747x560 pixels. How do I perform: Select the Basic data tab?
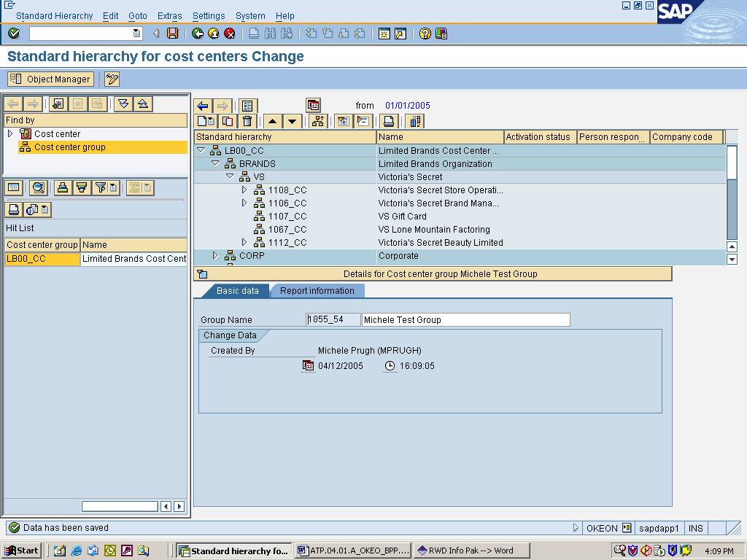point(237,291)
